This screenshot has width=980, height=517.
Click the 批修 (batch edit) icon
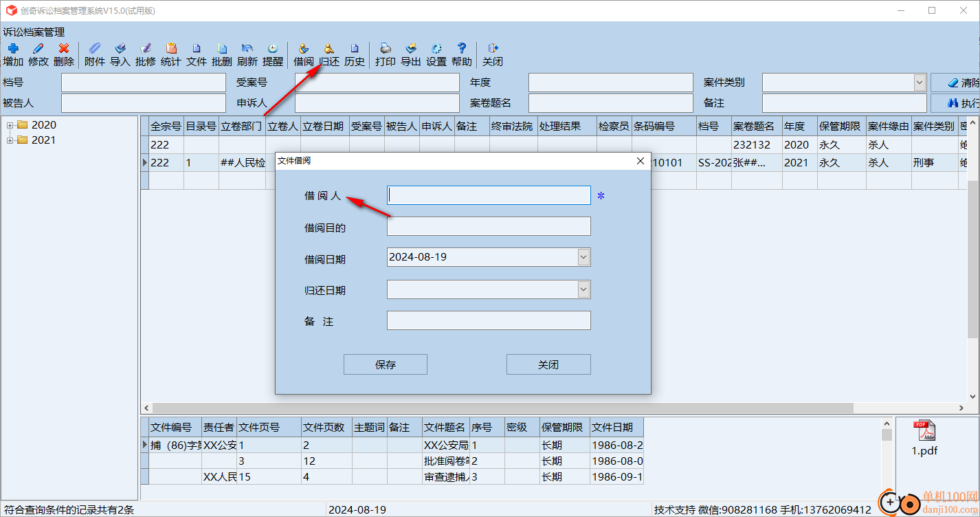pos(146,54)
